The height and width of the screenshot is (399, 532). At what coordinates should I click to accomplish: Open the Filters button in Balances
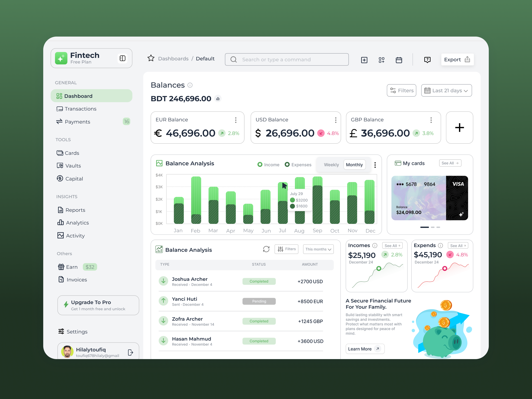(x=401, y=90)
